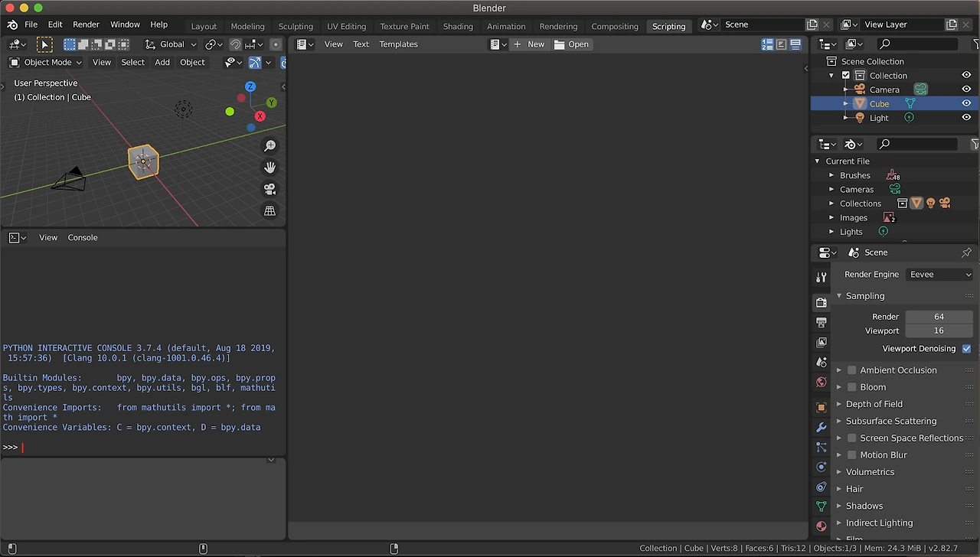Switch orthographic/perspective with the grid icon
Viewport: 980px width, 557px height.
(269, 210)
